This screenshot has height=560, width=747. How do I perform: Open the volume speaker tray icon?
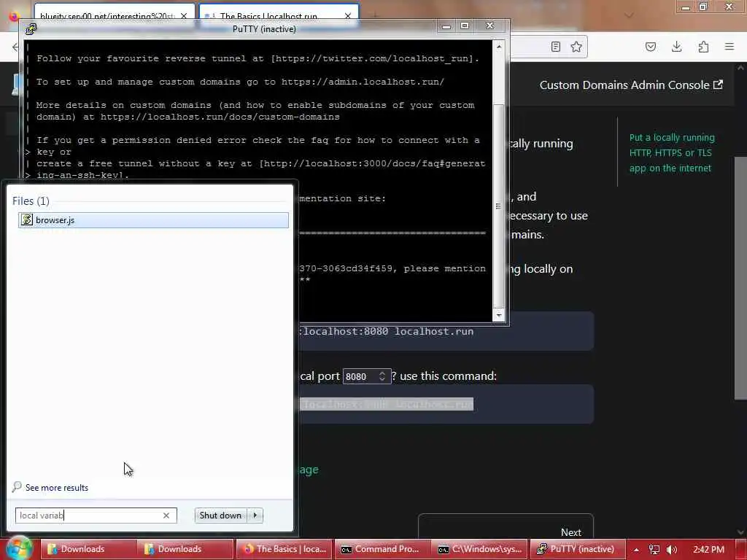point(672,550)
